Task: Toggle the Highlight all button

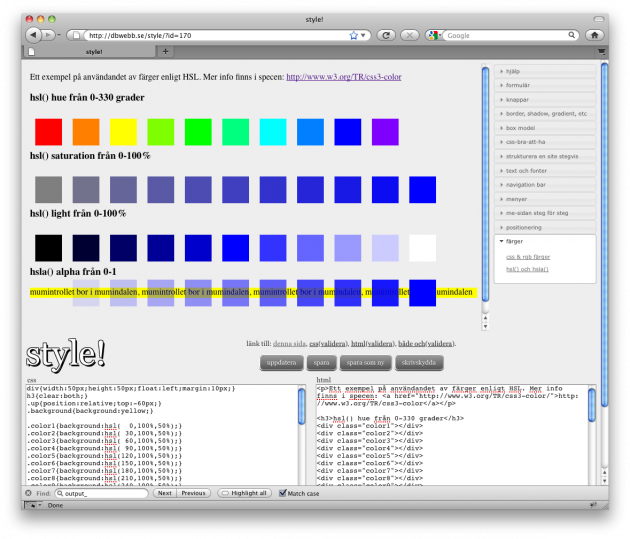Action: (x=245, y=493)
